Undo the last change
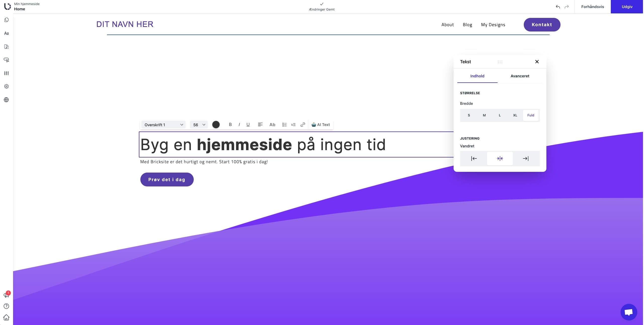The image size is (644, 325). [558, 7]
